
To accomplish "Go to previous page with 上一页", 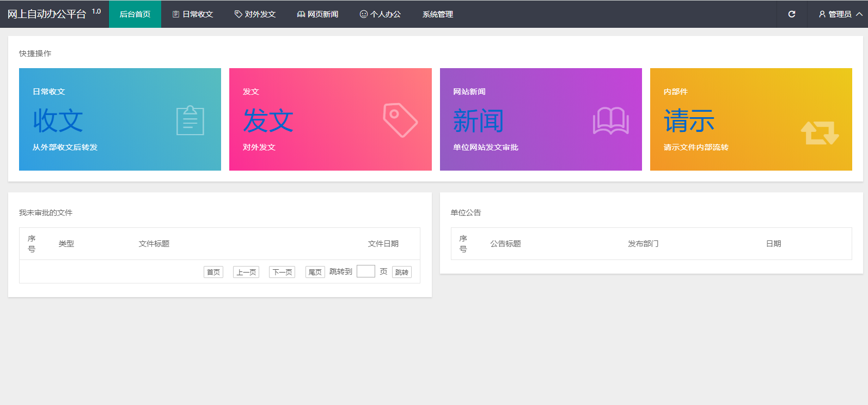I will coord(246,272).
